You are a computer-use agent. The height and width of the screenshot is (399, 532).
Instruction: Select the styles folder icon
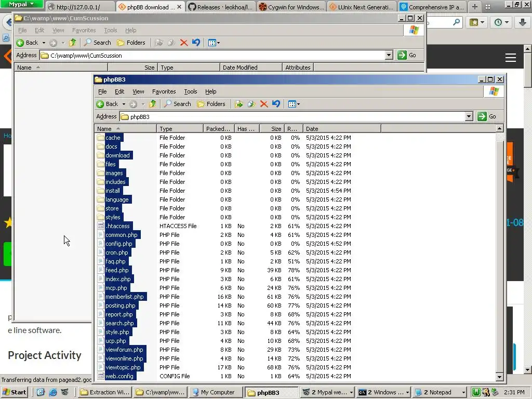(x=100, y=217)
